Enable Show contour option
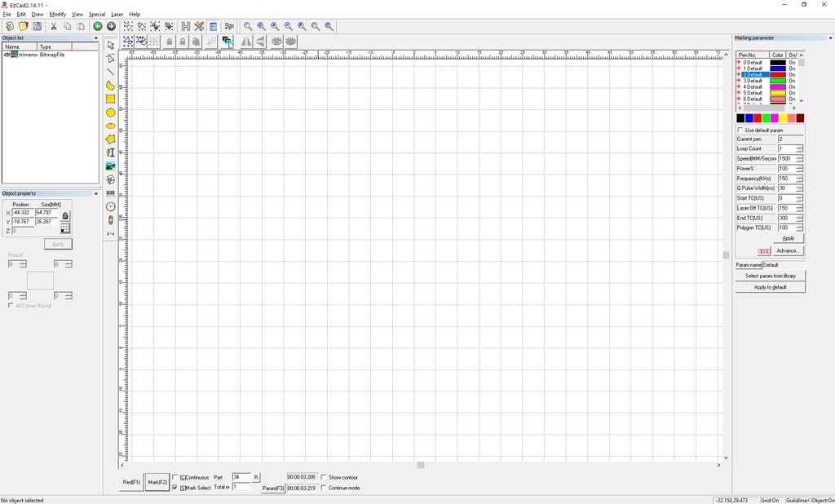The image size is (835, 504). [321, 477]
